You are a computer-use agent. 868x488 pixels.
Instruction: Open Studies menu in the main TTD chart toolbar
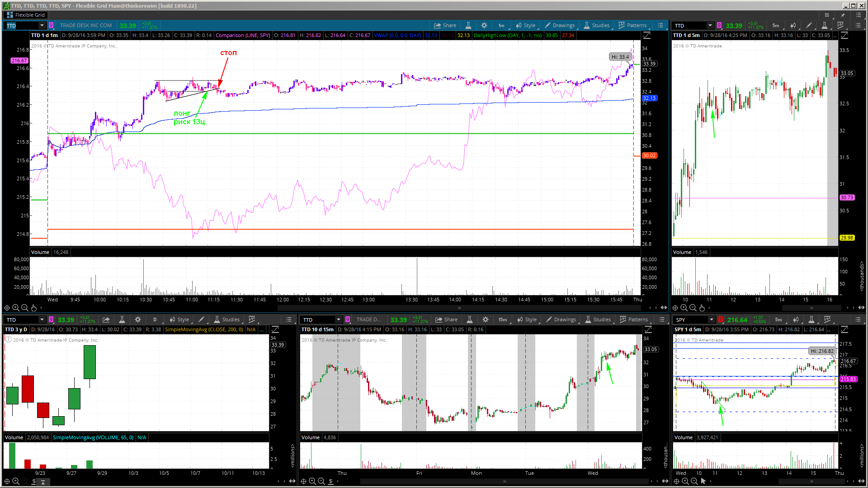(597, 25)
